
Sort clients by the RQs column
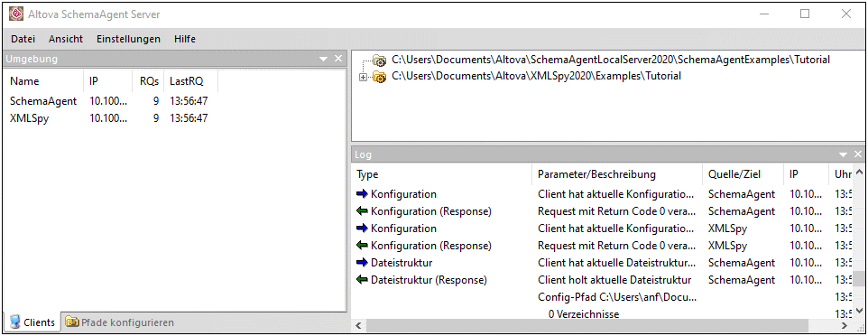(148, 81)
